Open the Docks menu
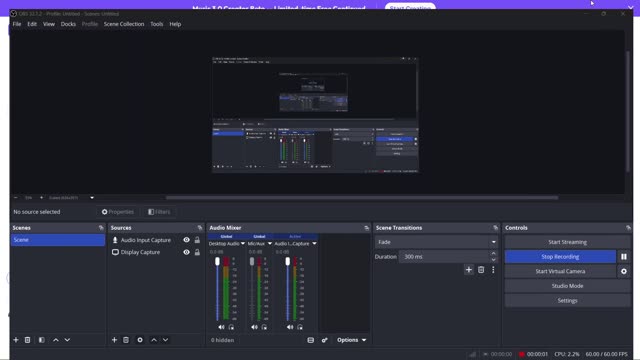This screenshot has height=360, width=640. click(x=68, y=24)
